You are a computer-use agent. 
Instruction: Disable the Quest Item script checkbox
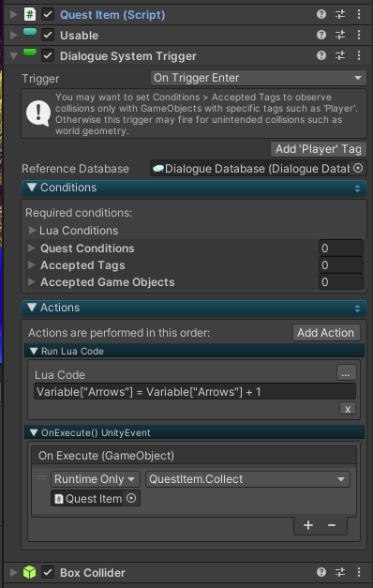point(48,15)
